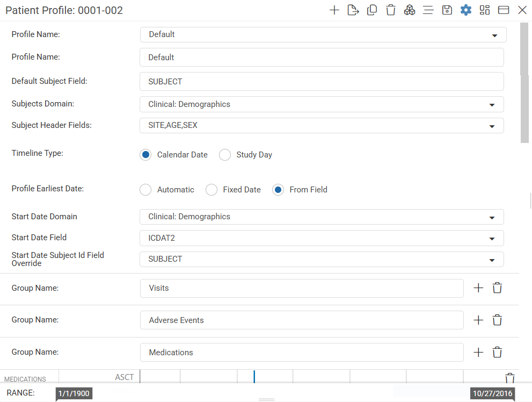Open the Profile Name Default dropdown
The image size is (532, 402).
click(323, 34)
